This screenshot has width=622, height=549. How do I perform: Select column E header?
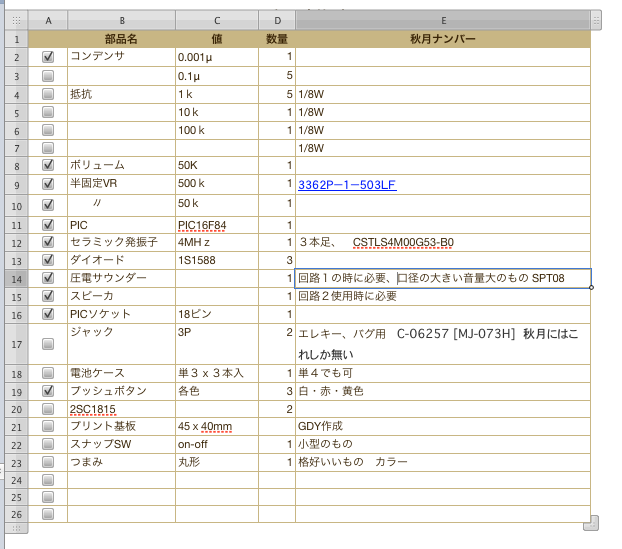tap(442, 20)
